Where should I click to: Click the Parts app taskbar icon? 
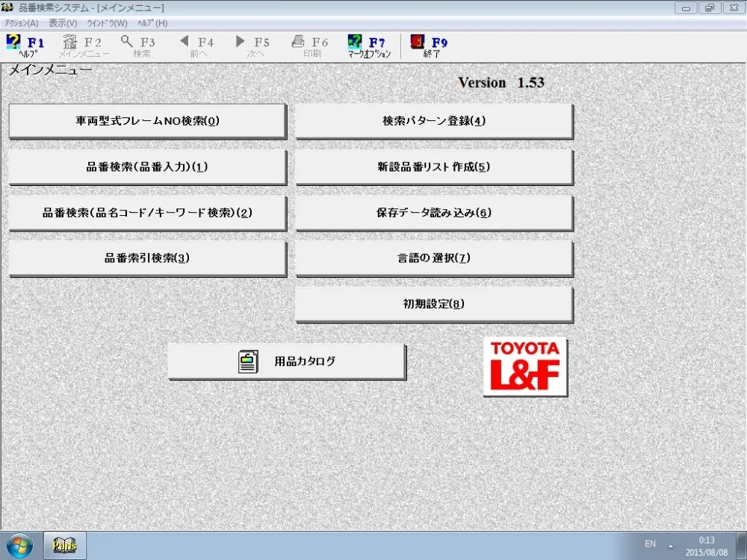click(65, 546)
